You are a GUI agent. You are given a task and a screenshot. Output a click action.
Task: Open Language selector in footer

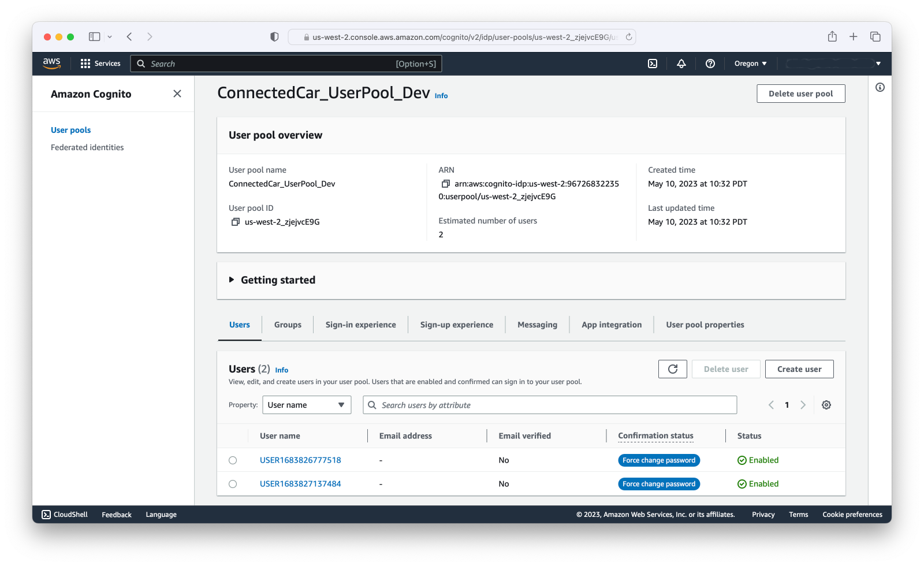tap(161, 515)
